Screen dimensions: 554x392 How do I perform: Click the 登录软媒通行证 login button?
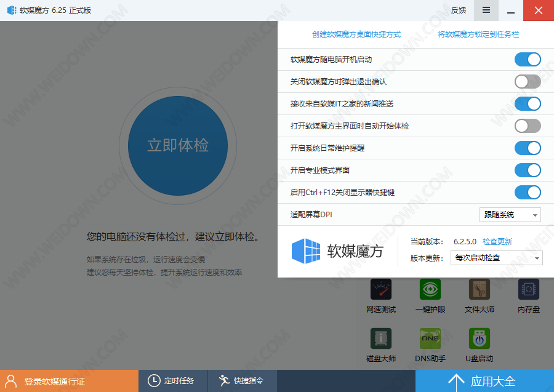[69, 381]
